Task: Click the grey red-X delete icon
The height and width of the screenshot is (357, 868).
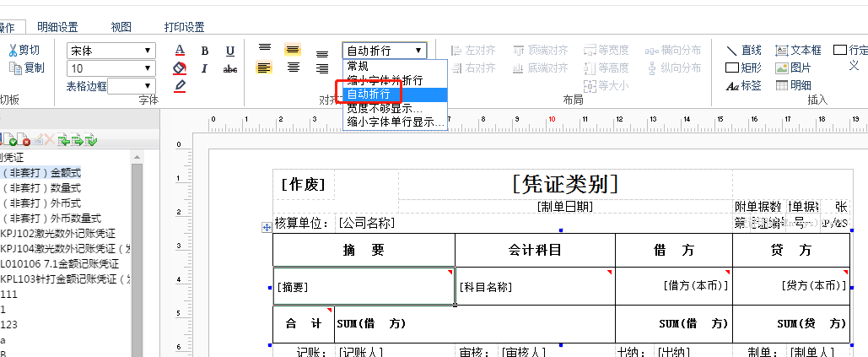Action: pos(51,140)
